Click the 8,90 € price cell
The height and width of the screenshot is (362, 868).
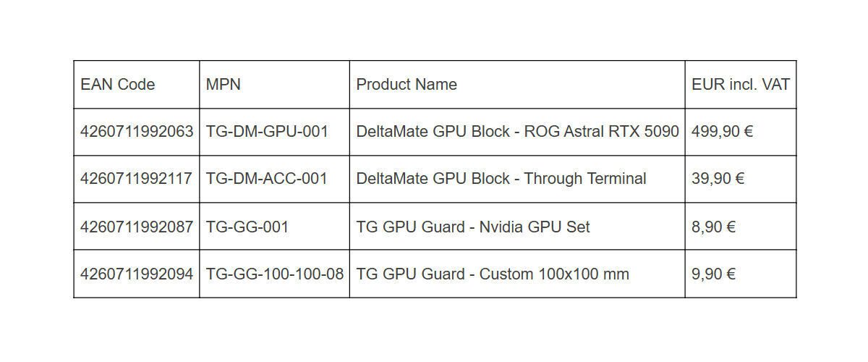(713, 227)
